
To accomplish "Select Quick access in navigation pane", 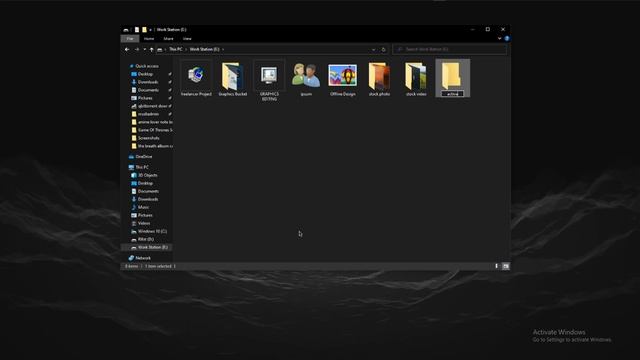I will (147, 66).
